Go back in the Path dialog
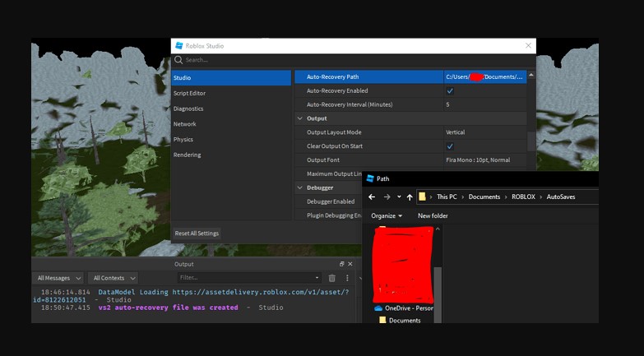Viewport: 644px width, 356px height. point(372,197)
